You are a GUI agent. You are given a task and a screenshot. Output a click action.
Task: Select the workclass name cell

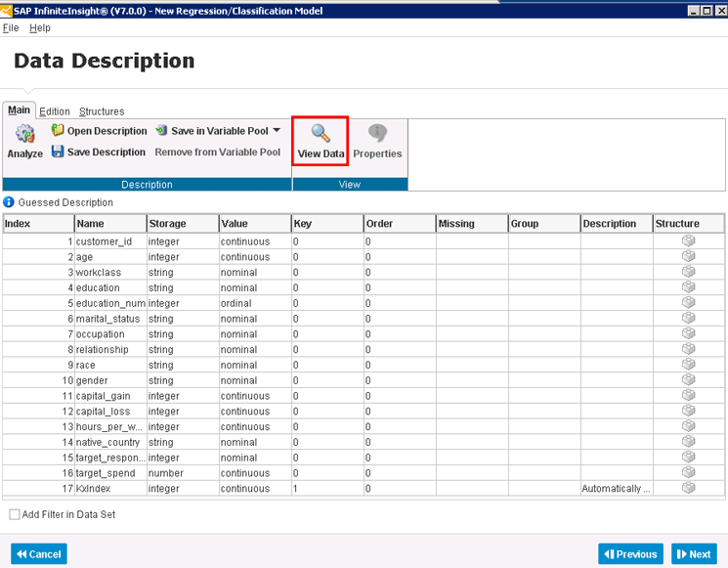pyautogui.click(x=110, y=272)
